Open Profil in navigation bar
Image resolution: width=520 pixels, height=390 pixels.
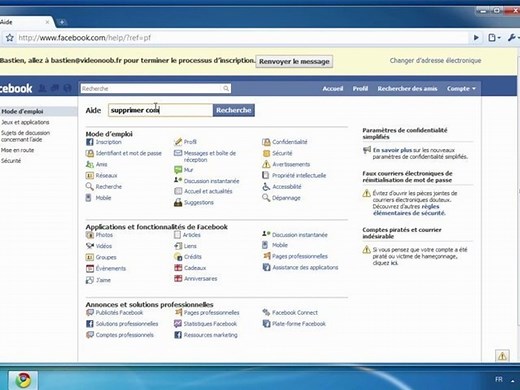tap(360, 89)
